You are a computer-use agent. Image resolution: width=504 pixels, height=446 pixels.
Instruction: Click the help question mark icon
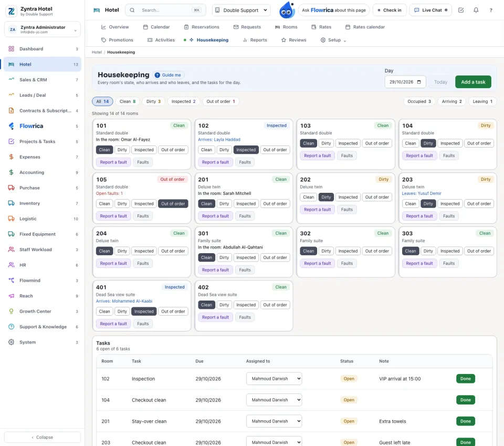pos(491,10)
